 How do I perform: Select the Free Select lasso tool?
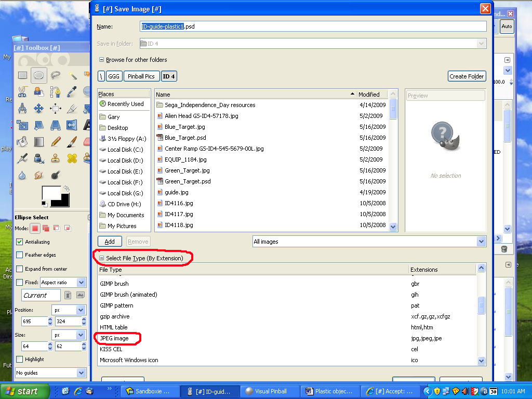click(55, 75)
